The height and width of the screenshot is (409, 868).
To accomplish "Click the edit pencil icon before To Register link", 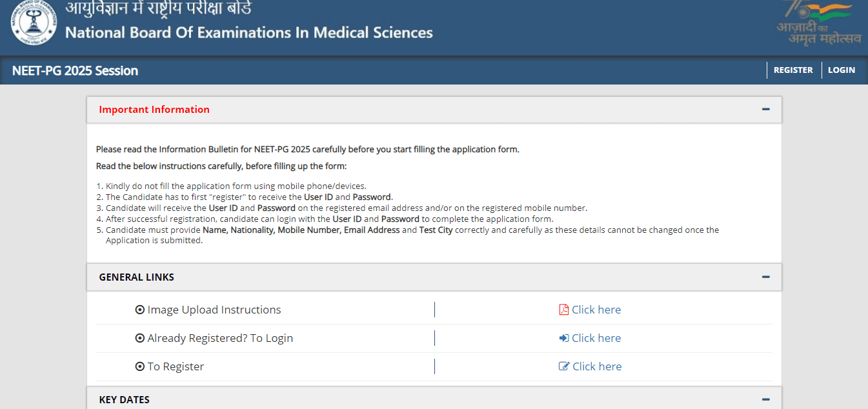I will coord(563,366).
